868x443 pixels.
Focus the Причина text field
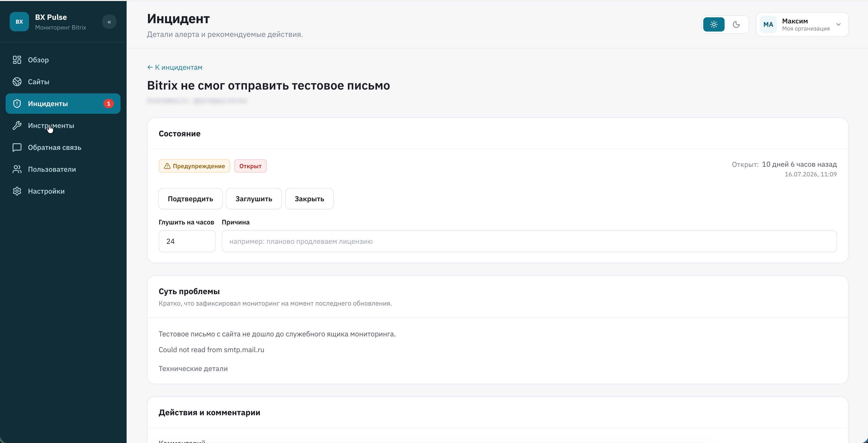point(529,241)
